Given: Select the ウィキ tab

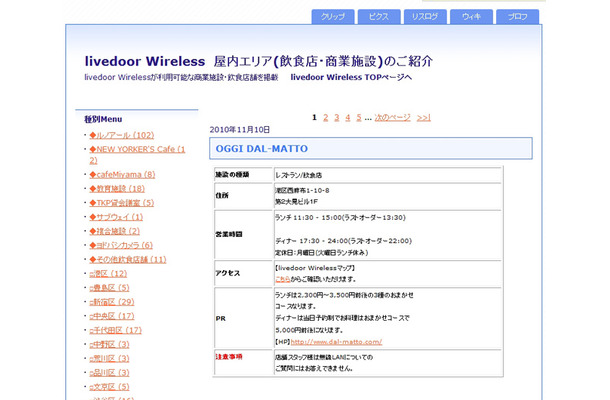Looking at the screenshot, I should 472,17.
